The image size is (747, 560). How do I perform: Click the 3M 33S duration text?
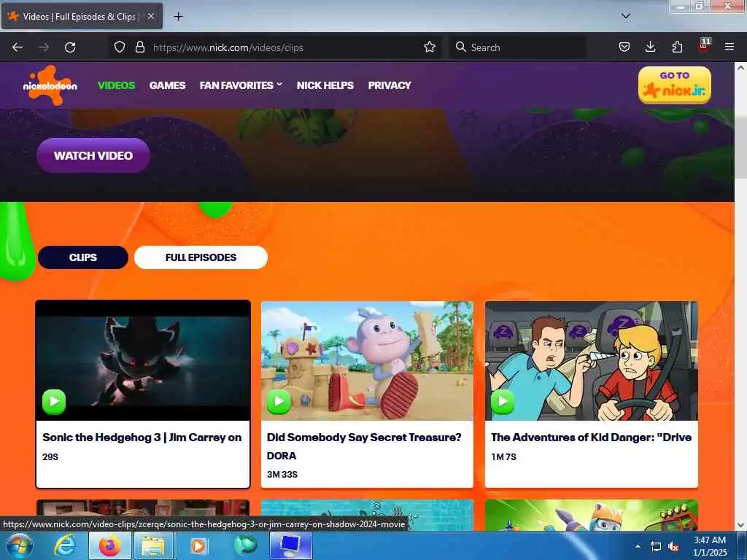pyautogui.click(x=282, y=474)
